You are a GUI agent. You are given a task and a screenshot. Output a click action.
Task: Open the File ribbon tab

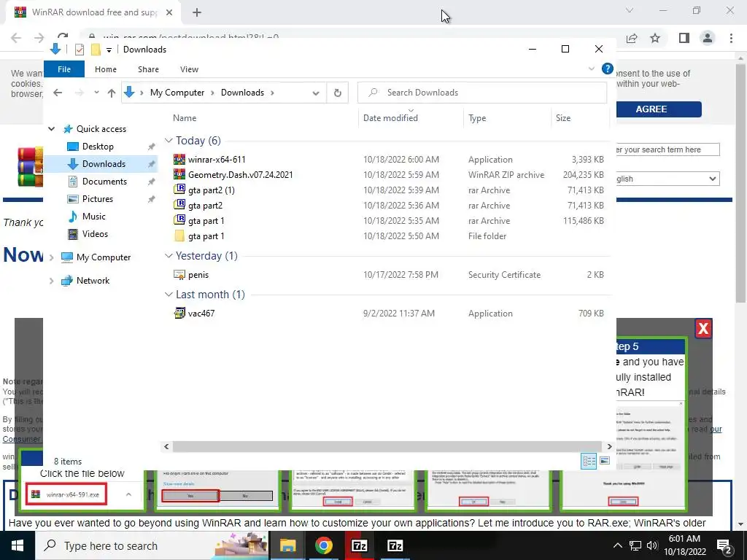point(64,69)
